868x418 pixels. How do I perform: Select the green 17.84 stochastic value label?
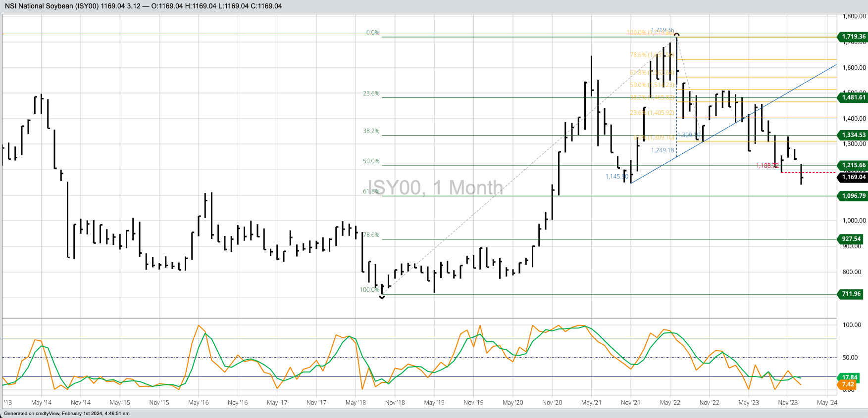(849, 377)
